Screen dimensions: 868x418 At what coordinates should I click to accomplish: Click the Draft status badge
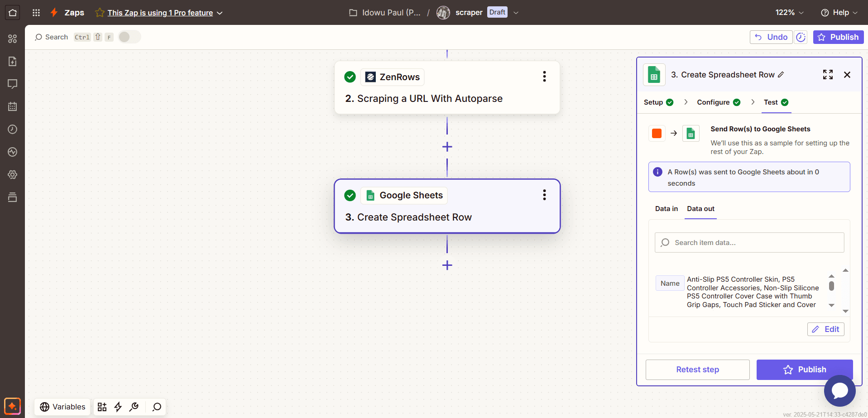497,12
